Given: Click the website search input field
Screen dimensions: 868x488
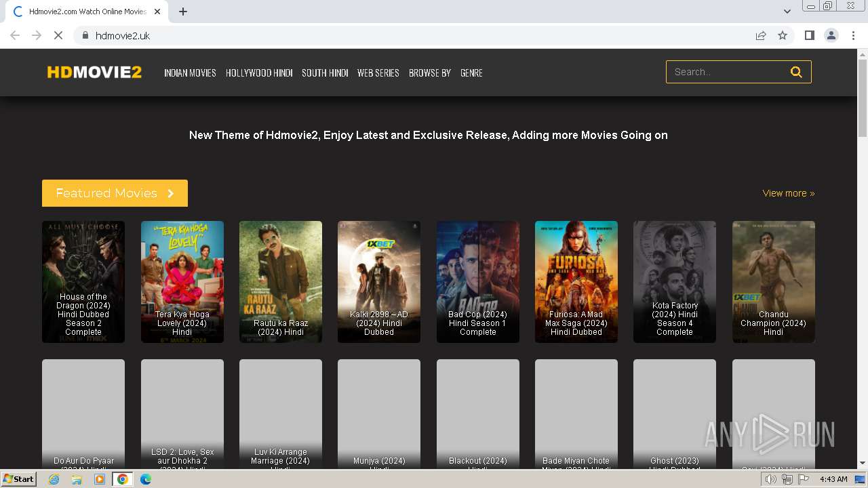Looking at the screenshot, I should point(727,72).
